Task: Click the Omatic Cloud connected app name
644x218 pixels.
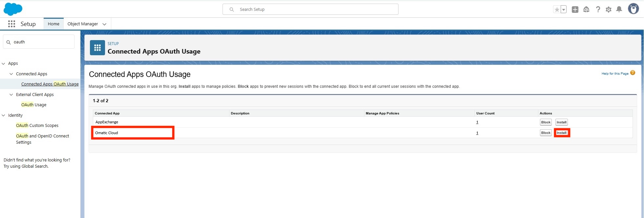Action: coord(106,133)
